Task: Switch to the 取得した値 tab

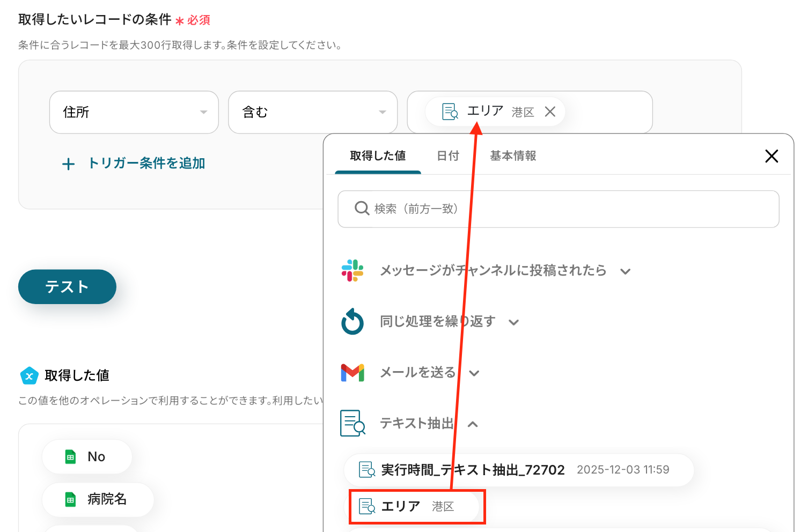Action: click(x=378, y=156)
